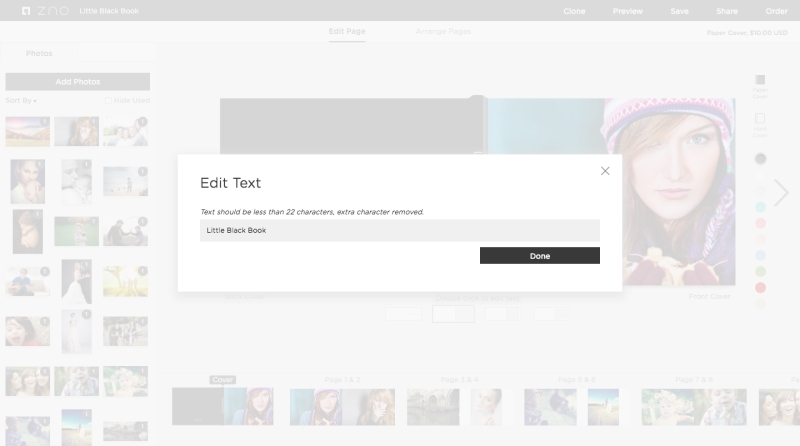Image resolution: width=800 pixels, height=446 pixels.
Task: Select the Hard Cover option icon
Action: tap(760, 118)
